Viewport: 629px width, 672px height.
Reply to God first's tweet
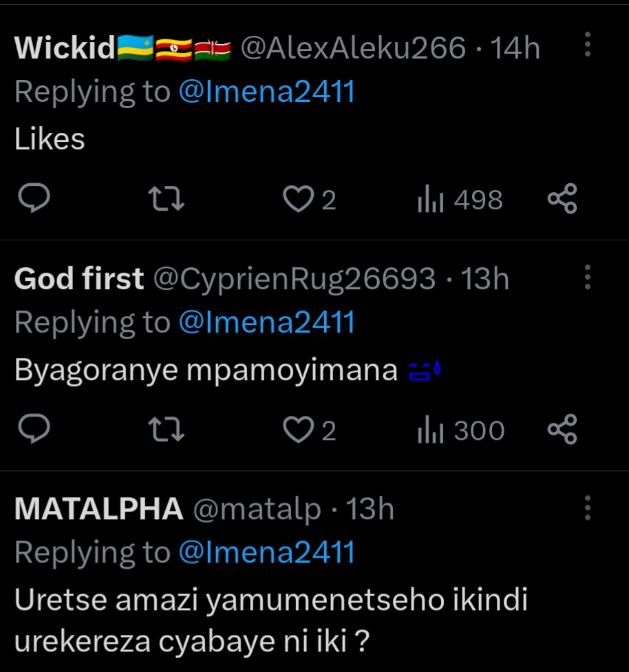pyautogui.click(x=32, y=430)
